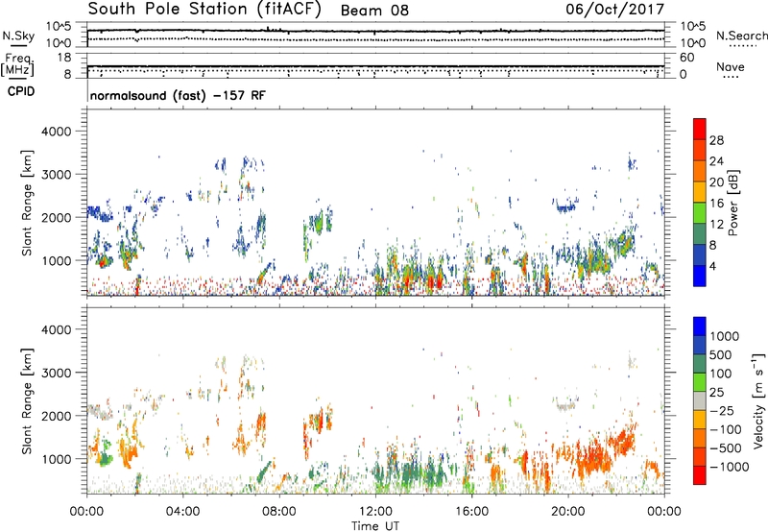768x532 pixels.
Task: Click the "08:00" time axis label
Action: click(279, 512)
